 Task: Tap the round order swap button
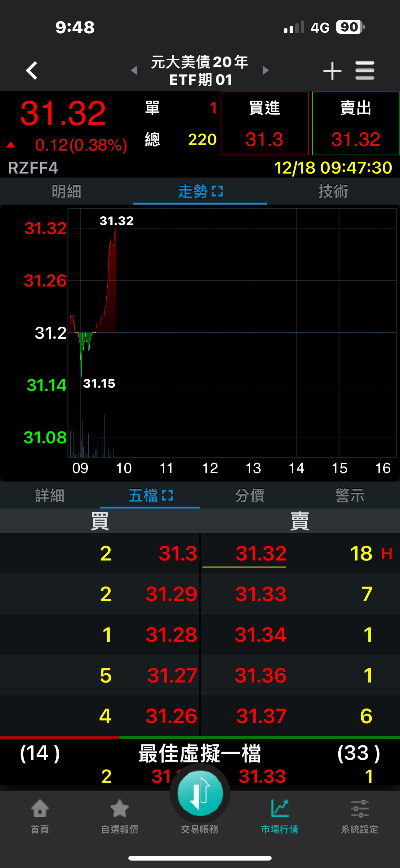[200, 793]
